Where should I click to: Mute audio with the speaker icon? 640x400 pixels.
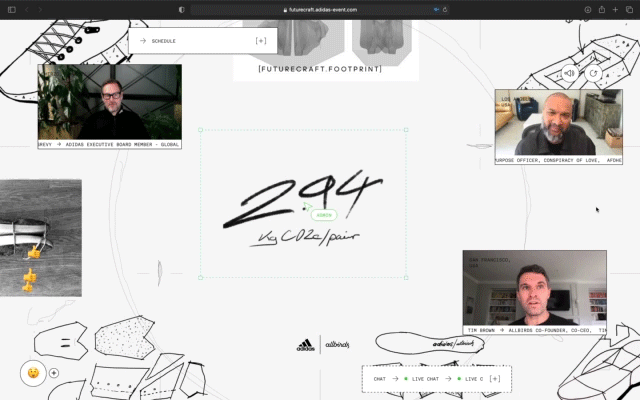(569, 73)
